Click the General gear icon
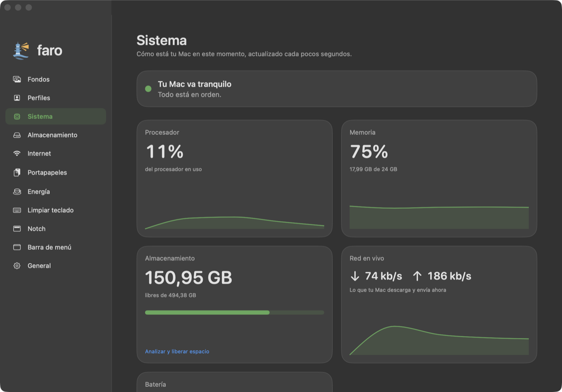Screen dimensions: 562x392 17,266
